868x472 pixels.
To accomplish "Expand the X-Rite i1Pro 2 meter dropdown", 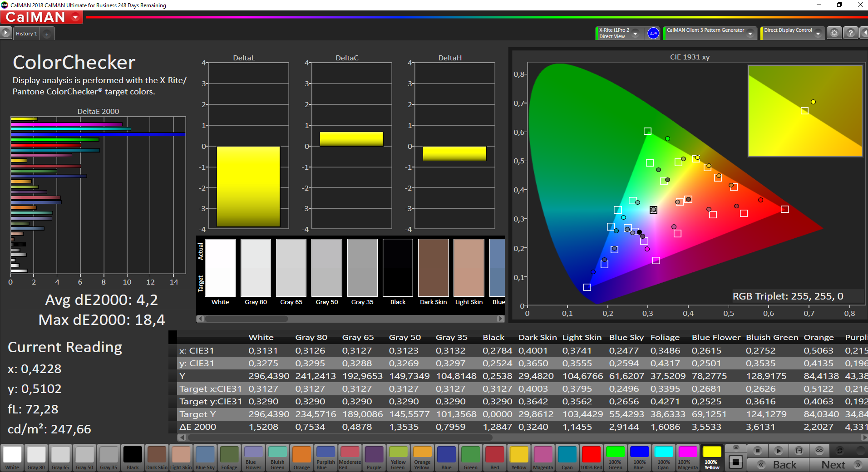I will [635, 33].
